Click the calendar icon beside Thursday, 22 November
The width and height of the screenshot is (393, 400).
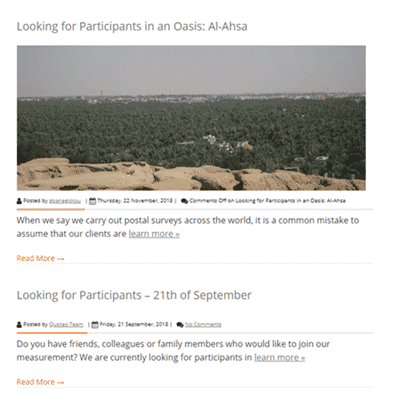pos(93,201)
